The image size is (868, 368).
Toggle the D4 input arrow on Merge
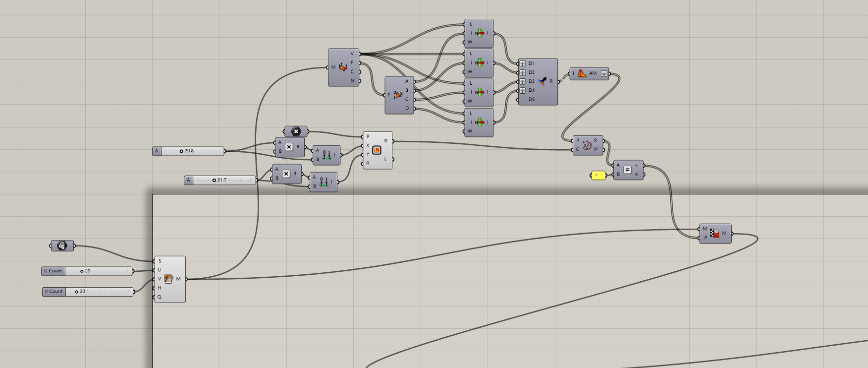click(522, 90)
